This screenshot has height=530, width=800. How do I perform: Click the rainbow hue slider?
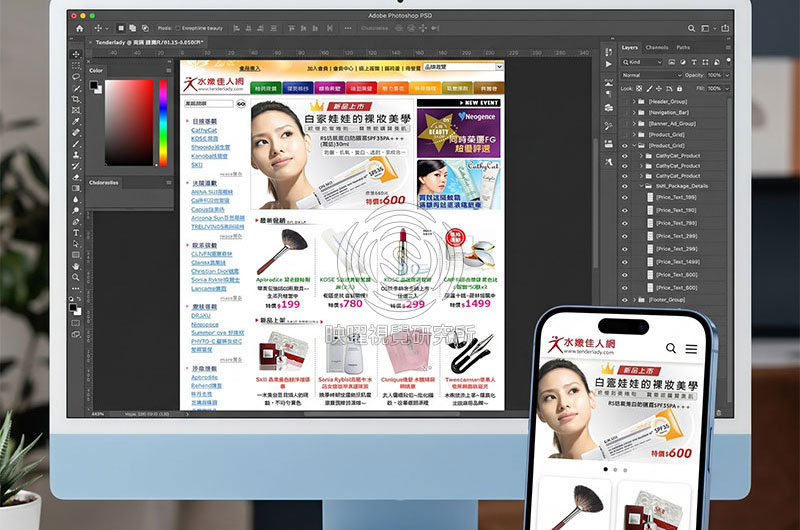point(163,122)
